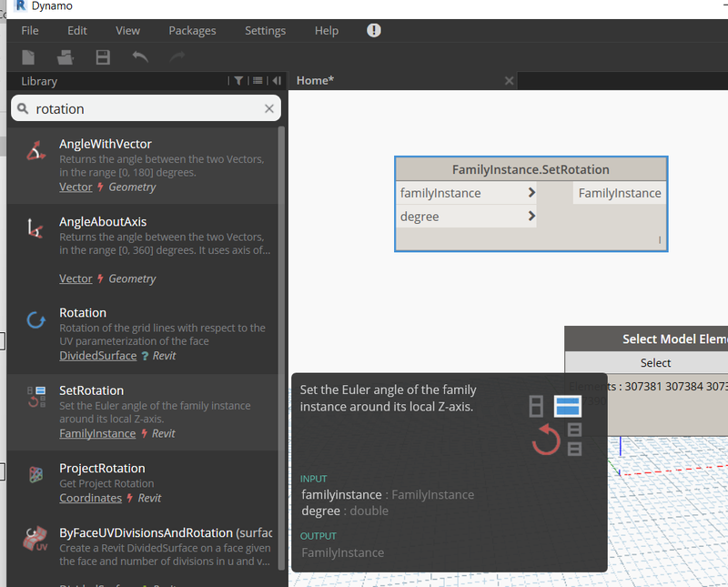Collapse the Library panel with the arrow icon
728x587 pixels.
(277, 81)
